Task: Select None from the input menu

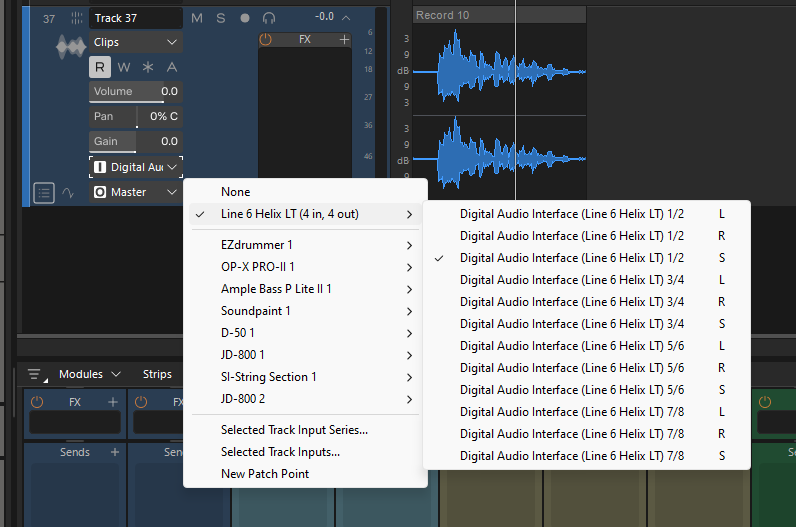Action: click(x=236, y=192)
